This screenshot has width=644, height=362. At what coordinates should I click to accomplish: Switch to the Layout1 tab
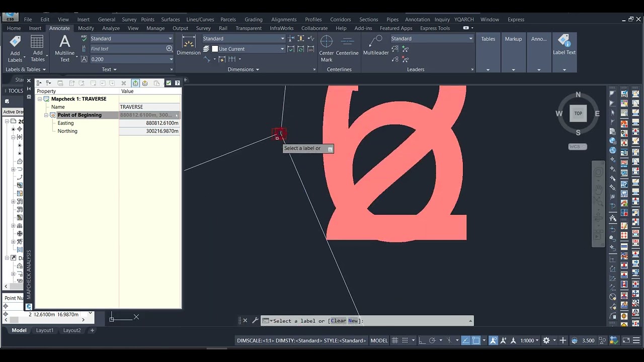tap(45, 330)
